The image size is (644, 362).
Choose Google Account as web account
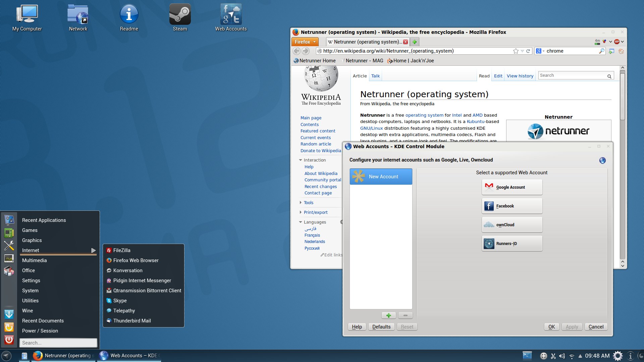(512, 187)
